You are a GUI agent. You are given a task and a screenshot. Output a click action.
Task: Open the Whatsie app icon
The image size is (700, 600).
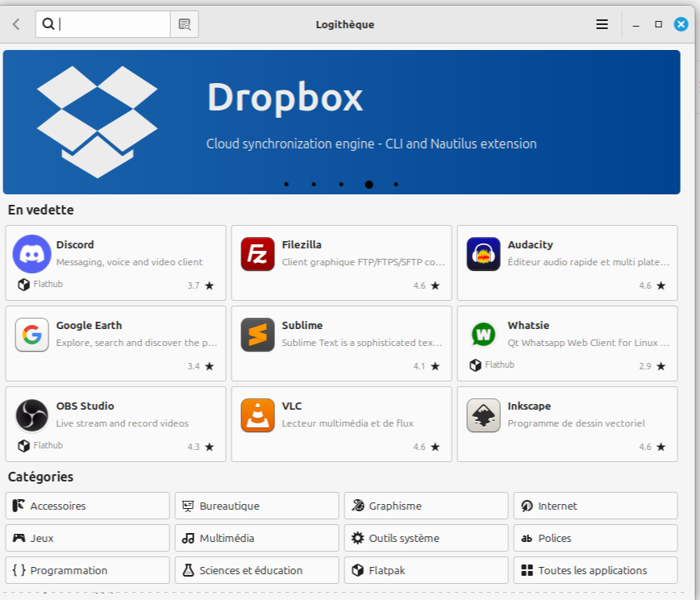[483, 333]
